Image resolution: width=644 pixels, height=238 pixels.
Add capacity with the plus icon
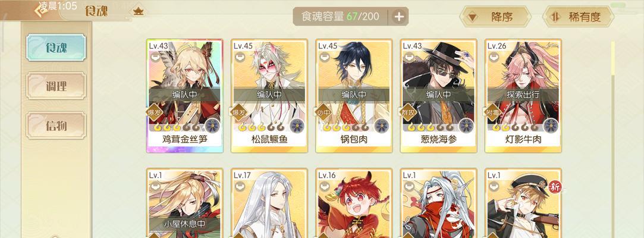point(399,17)
